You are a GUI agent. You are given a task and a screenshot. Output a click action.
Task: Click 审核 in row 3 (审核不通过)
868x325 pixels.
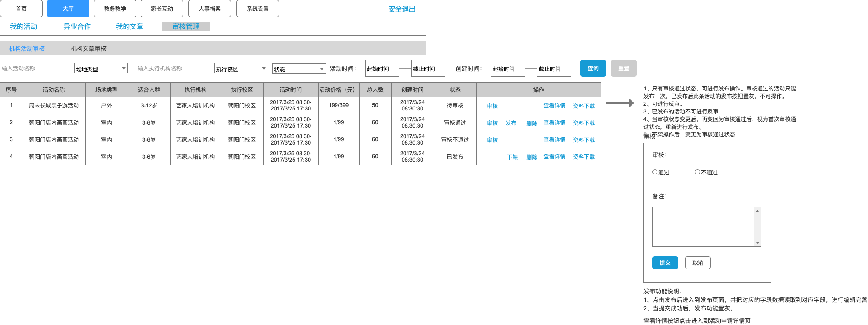[x=492, y=140]
